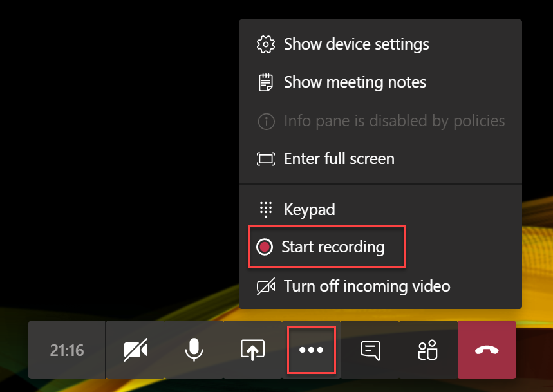The height and width of the screenshot is (392, 553).
Task: Mute the microphone in the call bar
Action: pos(193,350)
